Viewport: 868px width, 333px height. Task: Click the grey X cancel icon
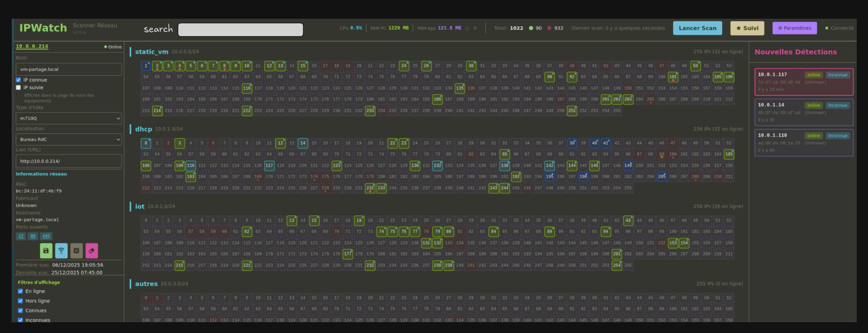coord(76,251)
